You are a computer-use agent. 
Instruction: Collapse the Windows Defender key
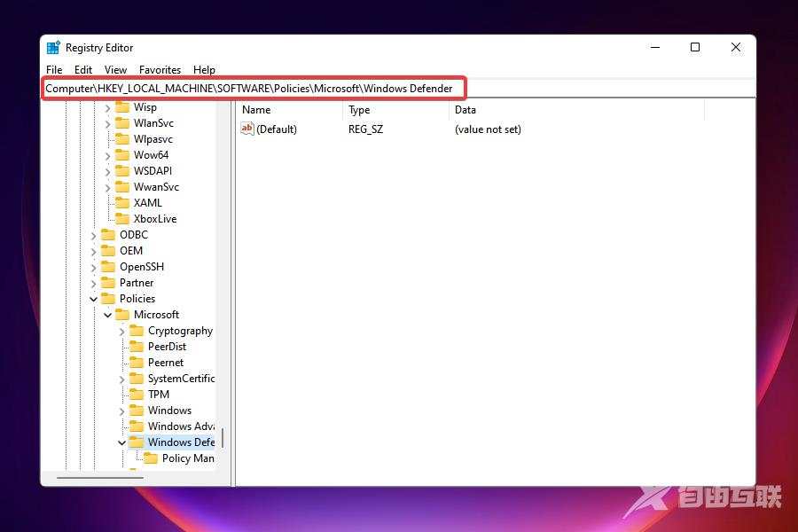coord(122,442)
